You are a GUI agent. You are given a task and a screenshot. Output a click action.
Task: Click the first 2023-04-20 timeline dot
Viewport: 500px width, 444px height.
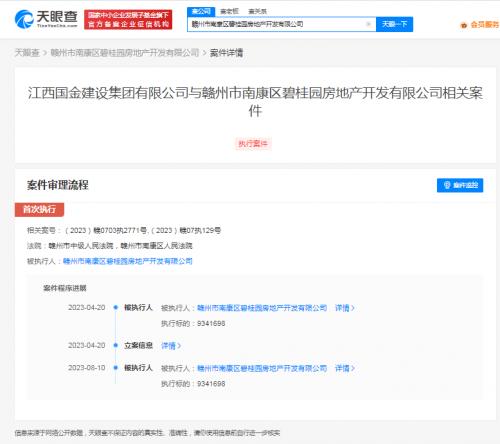point(116,307)
